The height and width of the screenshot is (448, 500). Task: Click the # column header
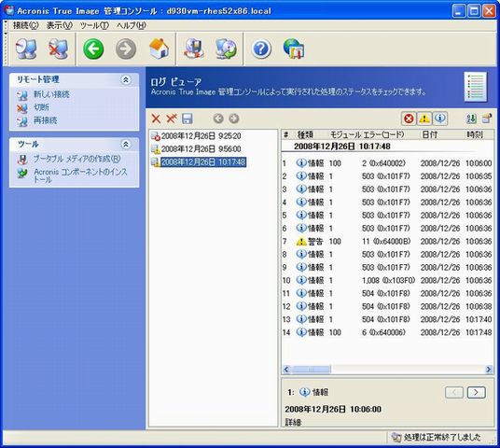(x=285, y=134)
